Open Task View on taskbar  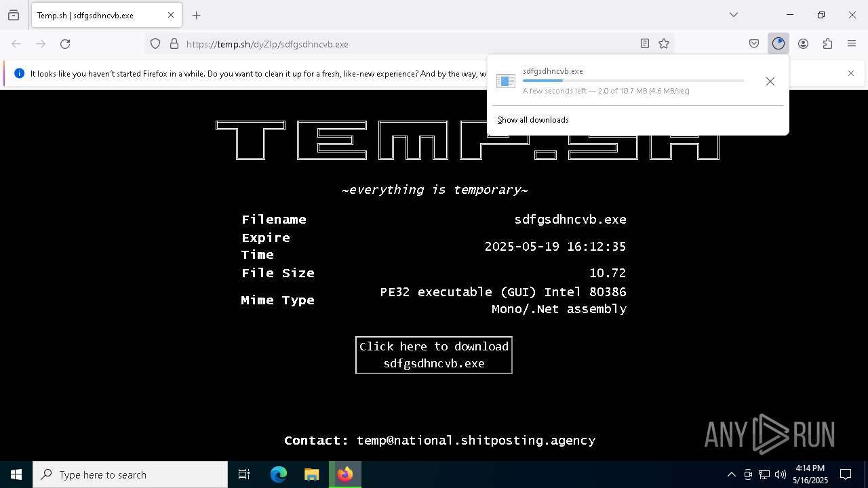click(244, 474)
